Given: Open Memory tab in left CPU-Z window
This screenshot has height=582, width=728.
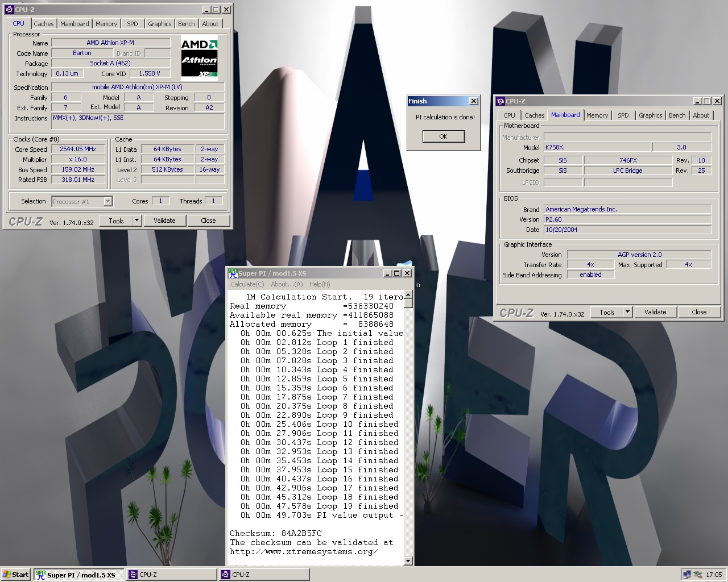Looking at the screenshot, I should coord(106,24).
